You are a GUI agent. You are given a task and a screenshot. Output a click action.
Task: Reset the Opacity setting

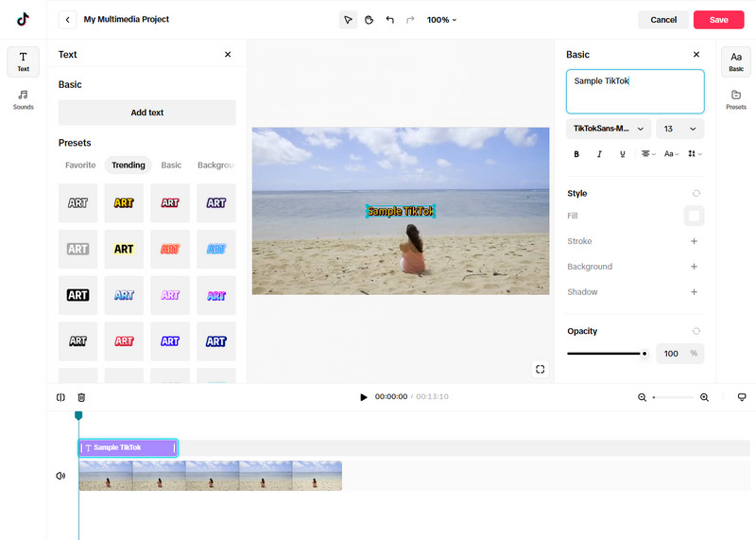point(696,331)
